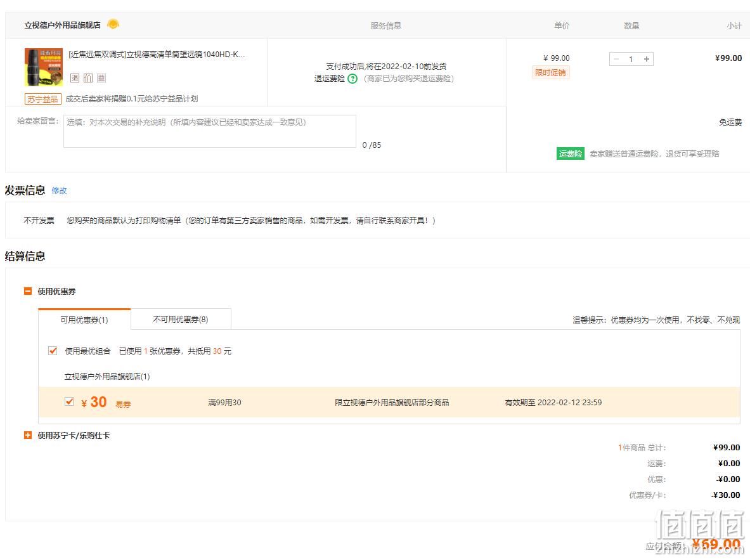Open the 立视德户外用品旗舰店 store name link

[63, 25]
